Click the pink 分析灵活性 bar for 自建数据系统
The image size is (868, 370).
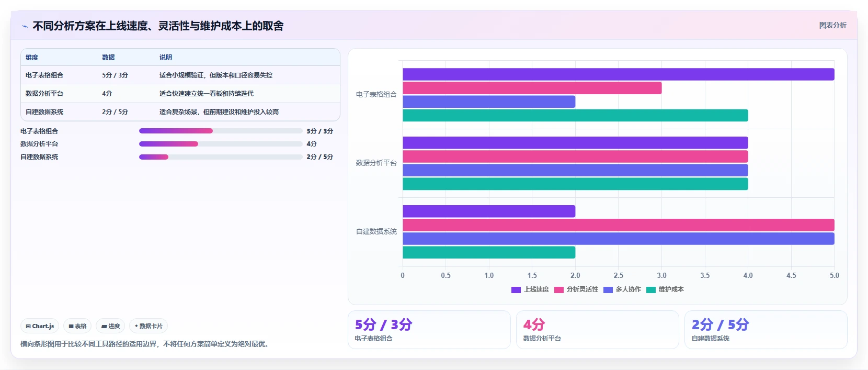tap(619, 225)
